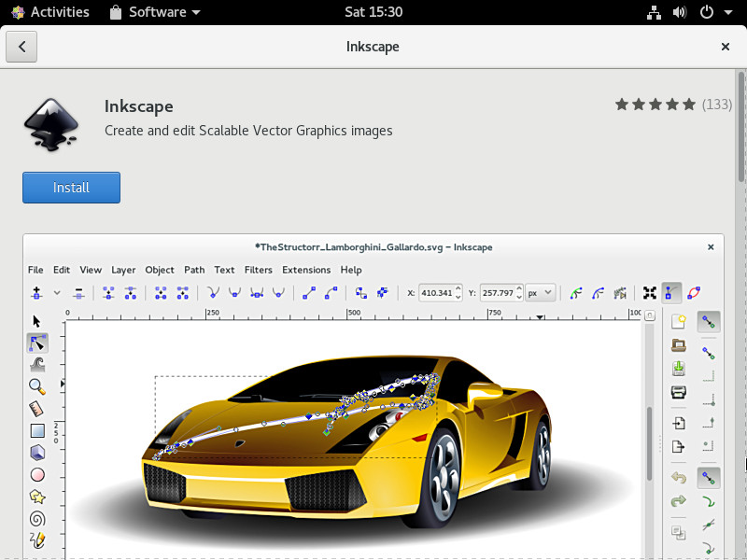Make selected nodes cusp (corner)
Screen dimensions: 747x560
213,293
